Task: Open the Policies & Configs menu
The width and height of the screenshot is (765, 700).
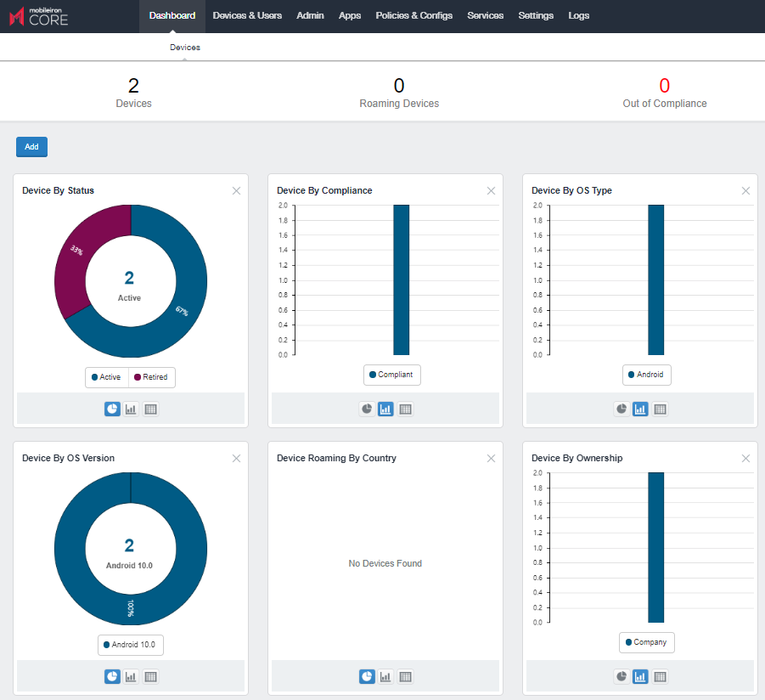Action: pyautogui.click(x=413, y=15)
